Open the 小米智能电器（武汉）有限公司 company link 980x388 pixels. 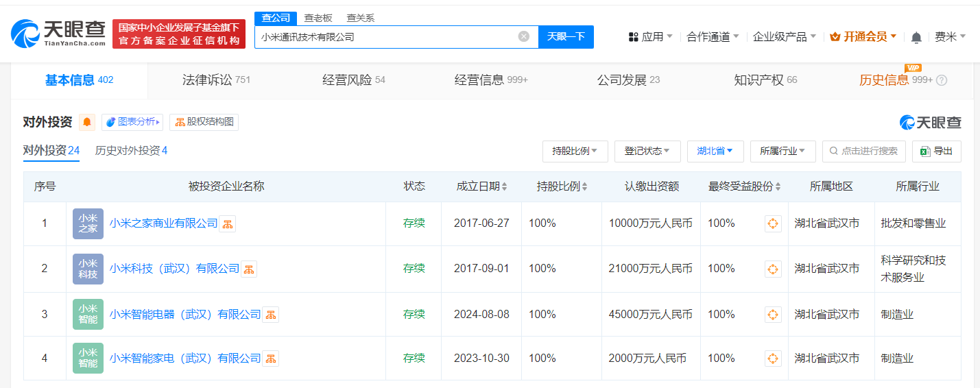click(x=185, y=315)
